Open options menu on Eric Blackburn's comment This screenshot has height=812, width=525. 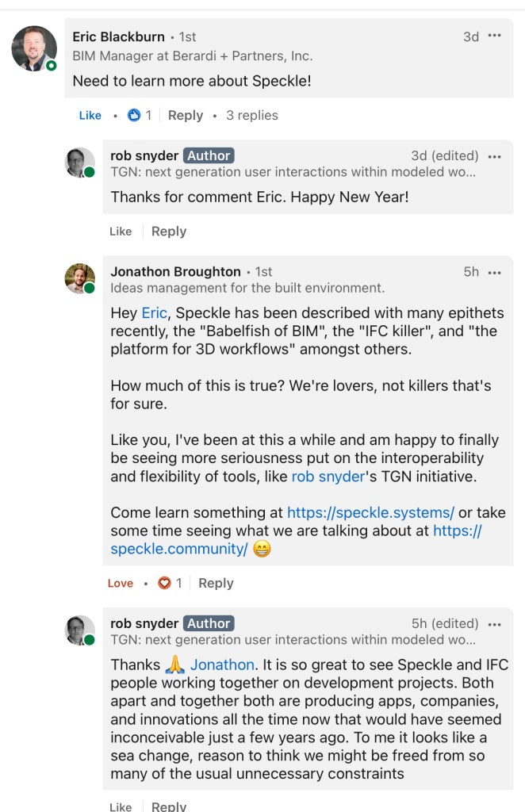click(495, 36)
